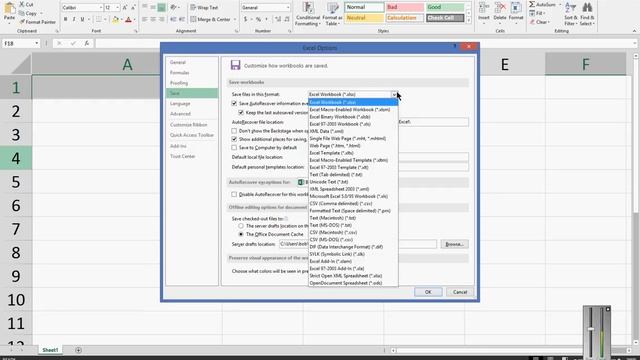
Task: Click the Merge & Center button
Action: (211, 20)
